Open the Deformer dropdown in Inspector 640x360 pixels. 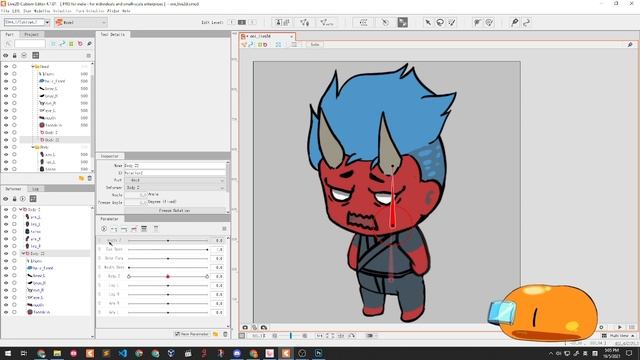point(175,187)
